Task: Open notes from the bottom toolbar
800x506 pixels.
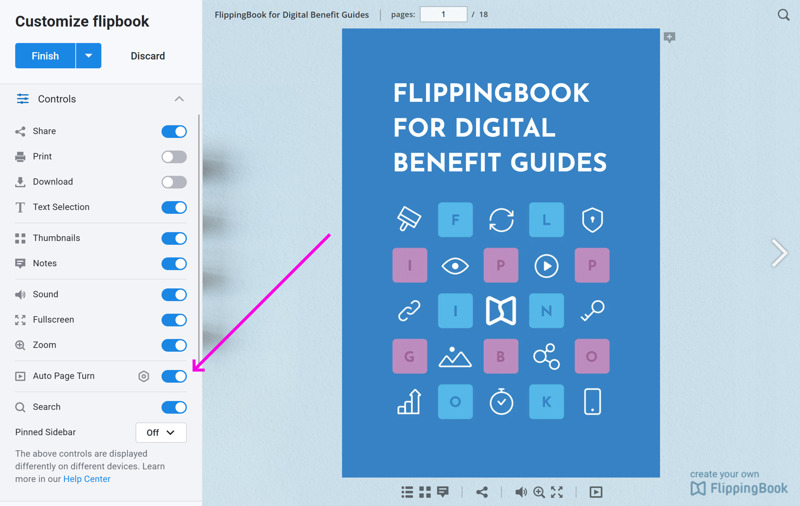Action: click(443, 492)
